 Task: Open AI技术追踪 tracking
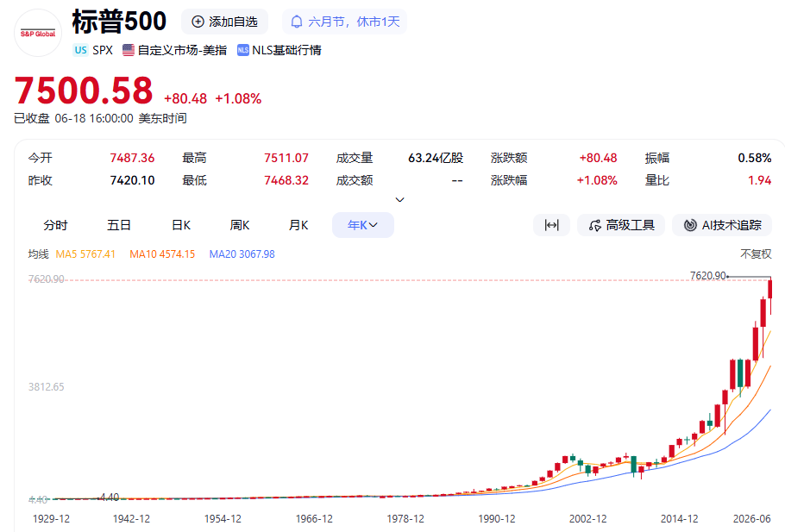pos(722,225)
